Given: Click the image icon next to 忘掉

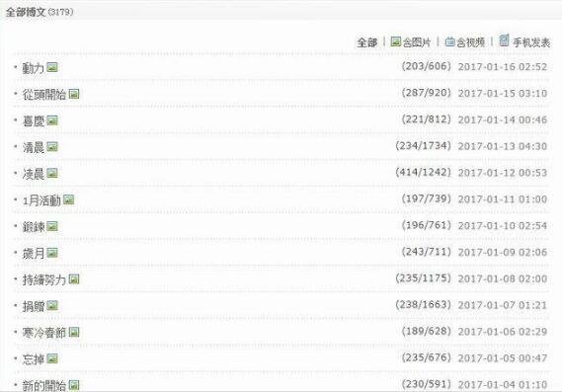Looking at the screenshot, I should (x=52, y=358).
